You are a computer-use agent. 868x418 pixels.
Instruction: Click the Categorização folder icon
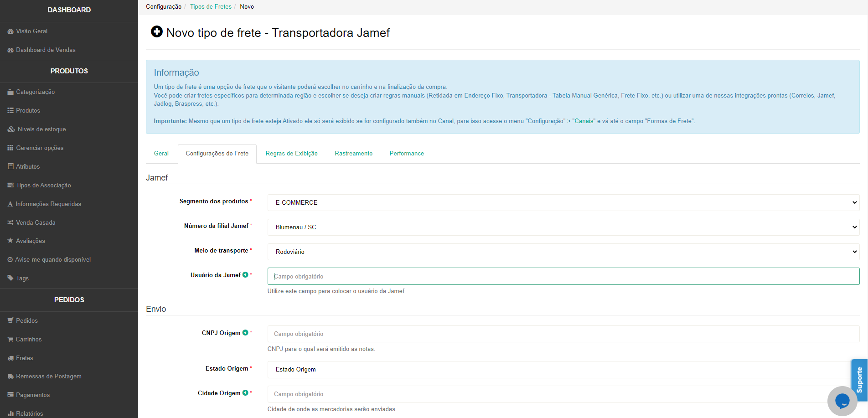tap(10, 92)
